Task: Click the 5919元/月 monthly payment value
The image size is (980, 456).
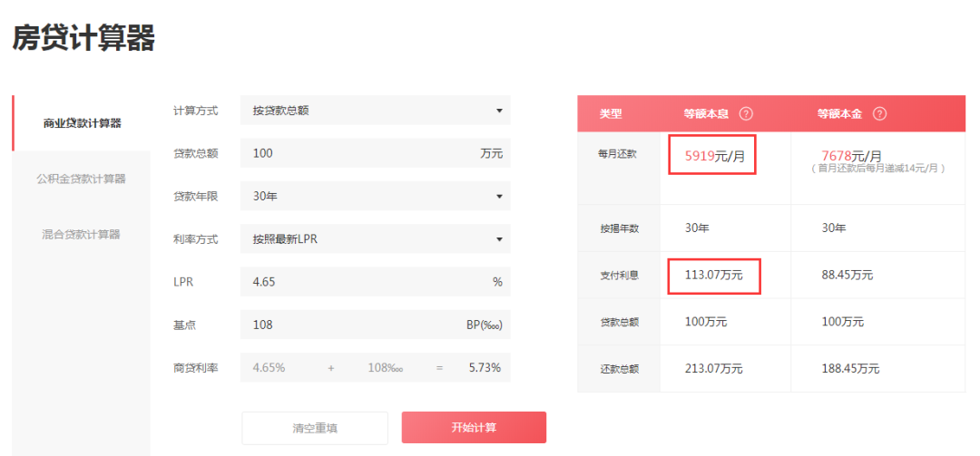Action: [714, 156]
